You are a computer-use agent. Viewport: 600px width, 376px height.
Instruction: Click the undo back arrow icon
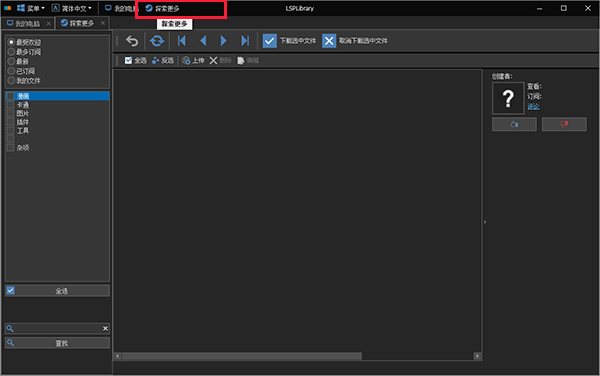pos(132,41)
